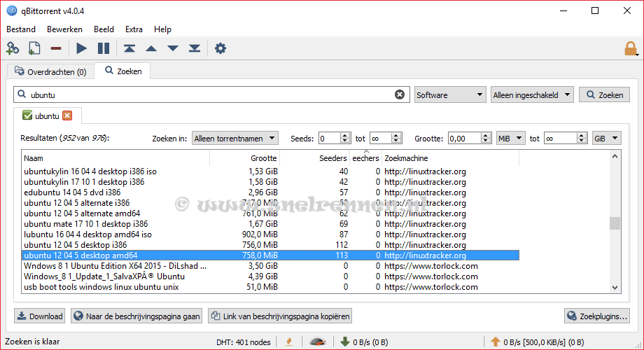Screen dimensions: 644x350
Task: Select edubuntu 14 04 5 dvd i386 row
Action: pyautogui.click(x=270, y=192)
